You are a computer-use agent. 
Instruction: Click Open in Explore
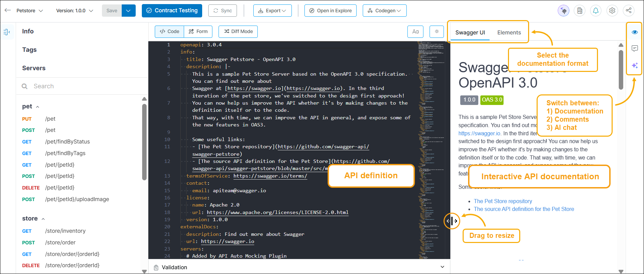(x=330, y=11)
